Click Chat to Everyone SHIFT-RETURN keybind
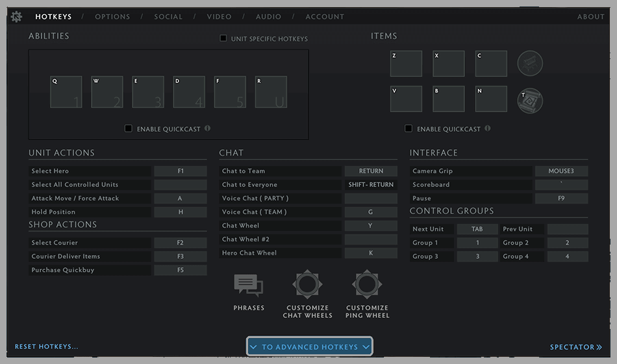The height and width of the screenshot is (364, 617). 371,185
